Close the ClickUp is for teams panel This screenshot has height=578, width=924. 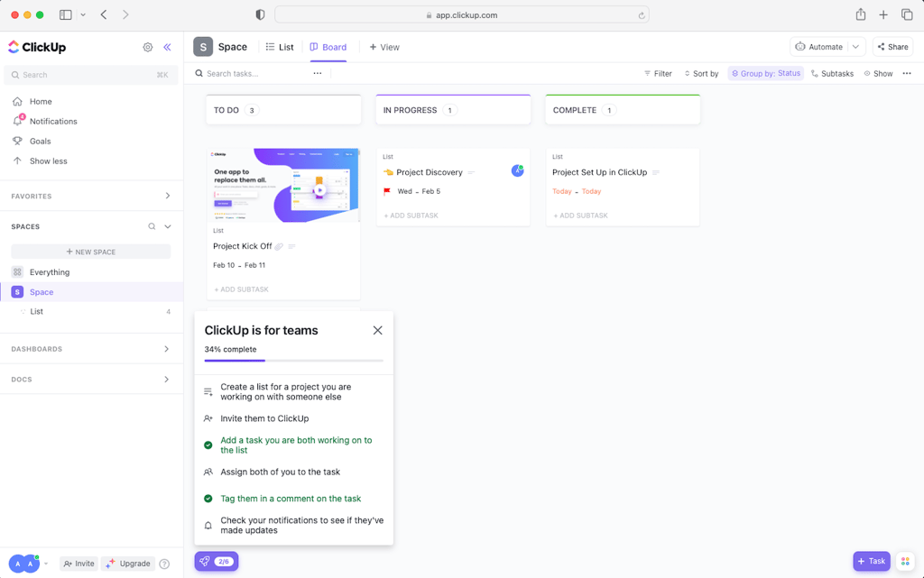point(378,330)
